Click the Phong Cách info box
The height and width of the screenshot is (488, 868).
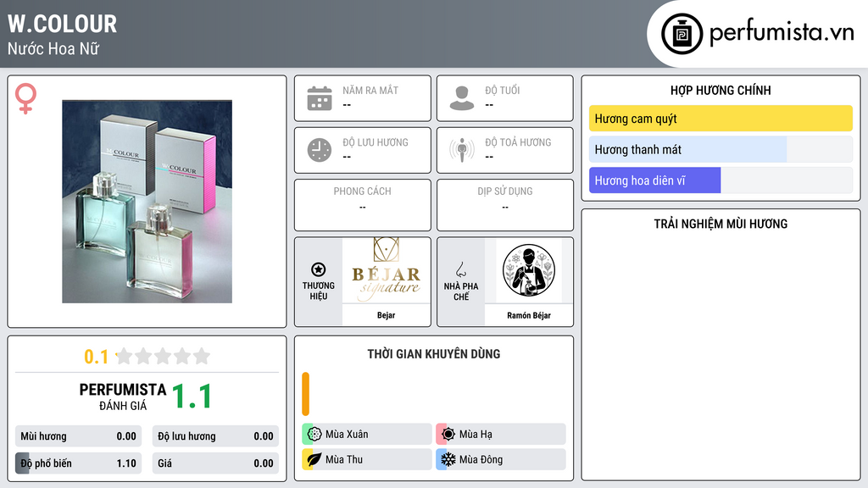(363, 205)
